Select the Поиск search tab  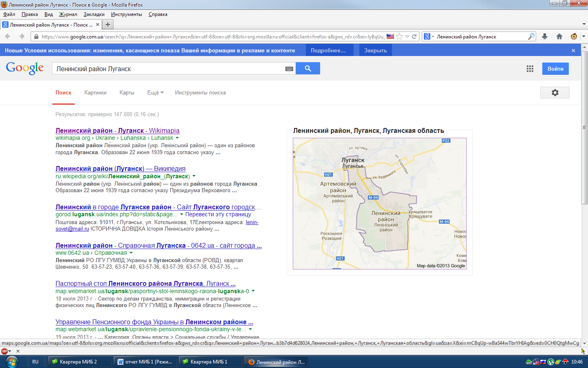tap(63, 93)
